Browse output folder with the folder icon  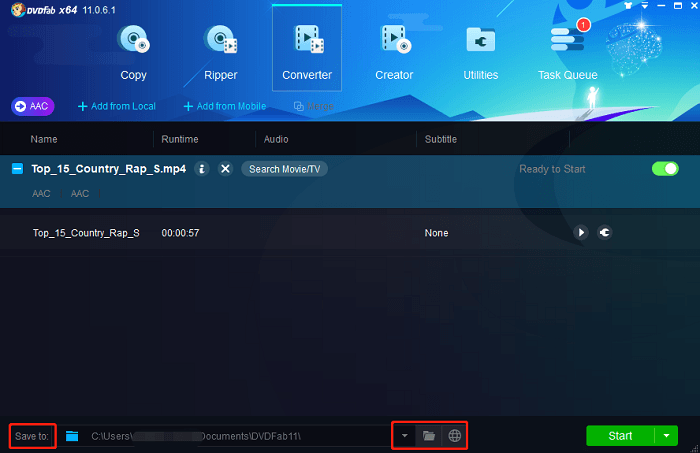(x=429, y=436)
